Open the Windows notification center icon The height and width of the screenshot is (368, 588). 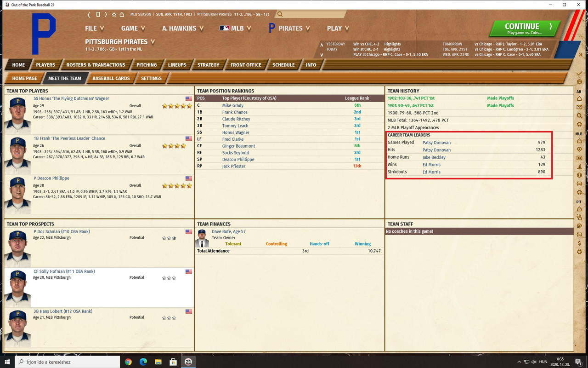pyautogui.click(x=578, y=362)
